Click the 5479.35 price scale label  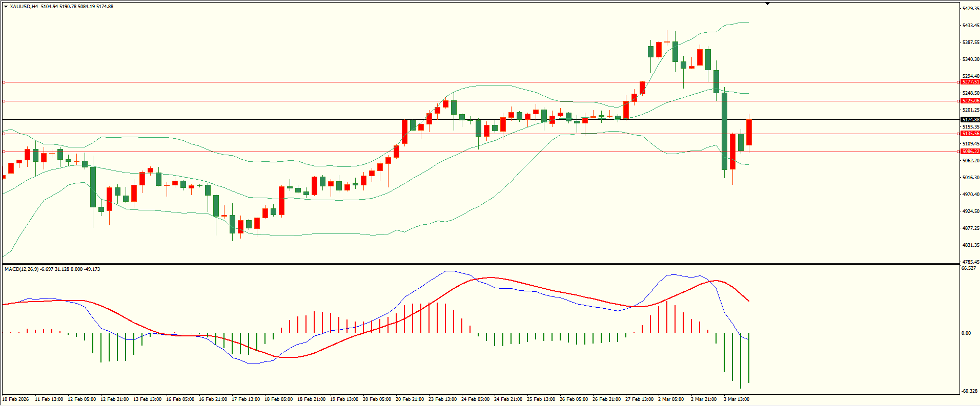pos(970,9)
